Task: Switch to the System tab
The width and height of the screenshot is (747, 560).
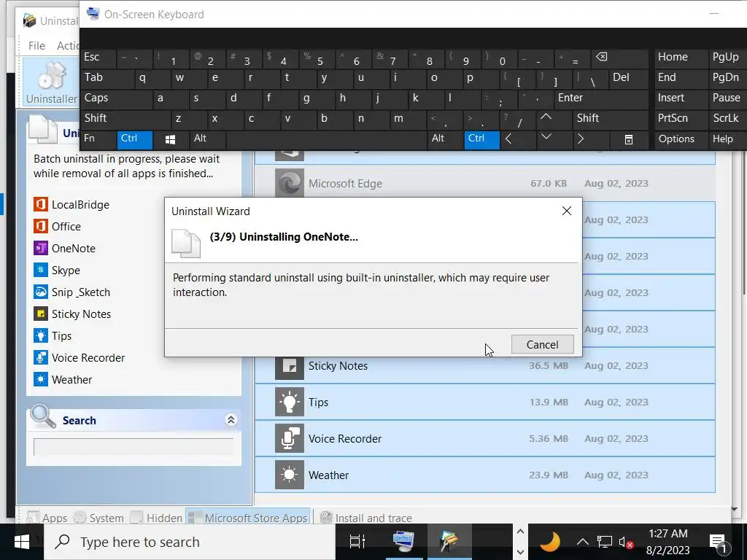Action: (99, 518)
